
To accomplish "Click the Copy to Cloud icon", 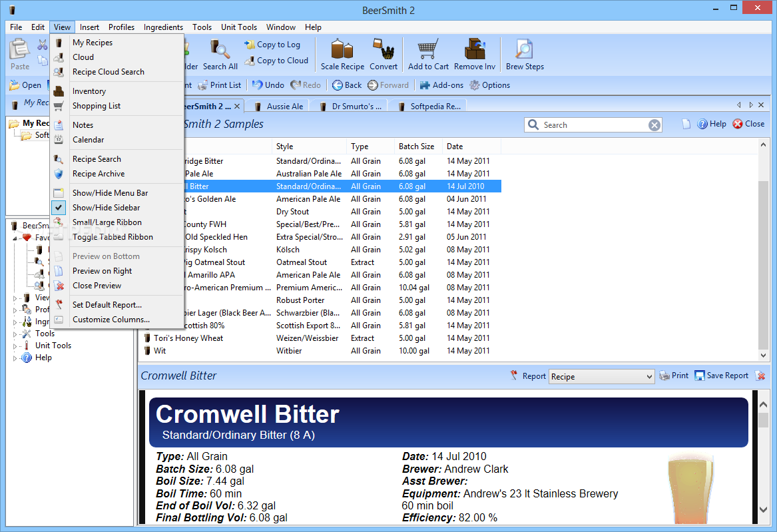I will point(249,61).
